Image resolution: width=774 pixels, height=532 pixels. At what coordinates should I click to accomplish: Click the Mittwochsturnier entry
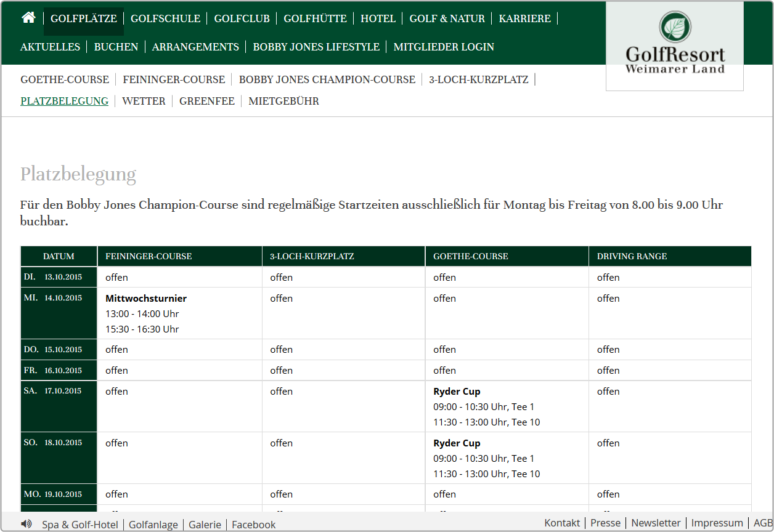click(146, 299)
